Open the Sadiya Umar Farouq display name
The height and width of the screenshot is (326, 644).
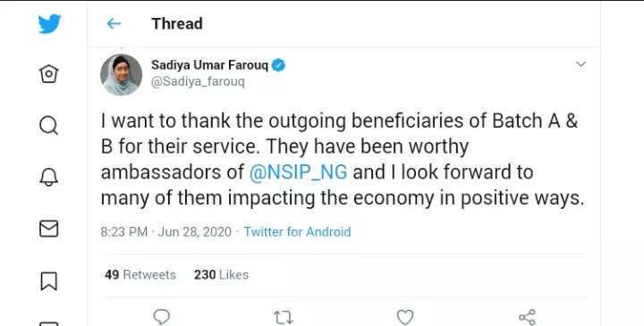click(209, 65)
